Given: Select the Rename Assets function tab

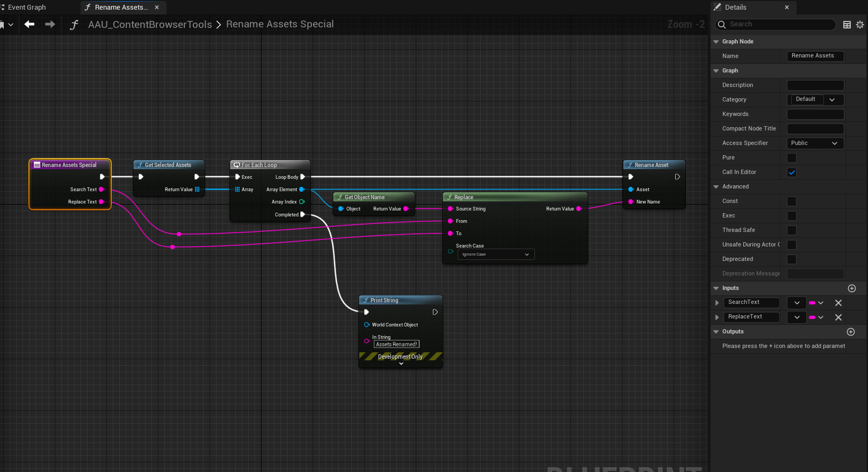Looking at the screenshot, I should click(121, 8).
